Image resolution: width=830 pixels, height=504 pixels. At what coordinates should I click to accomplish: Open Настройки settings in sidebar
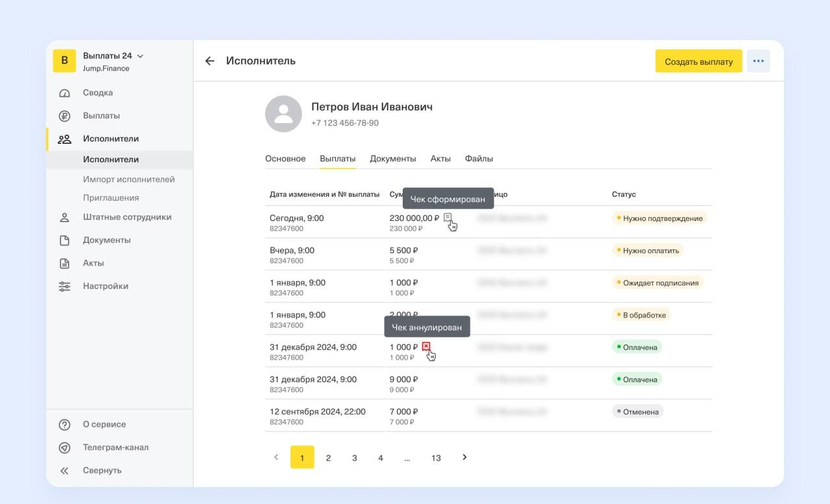(x=105, y=286)
